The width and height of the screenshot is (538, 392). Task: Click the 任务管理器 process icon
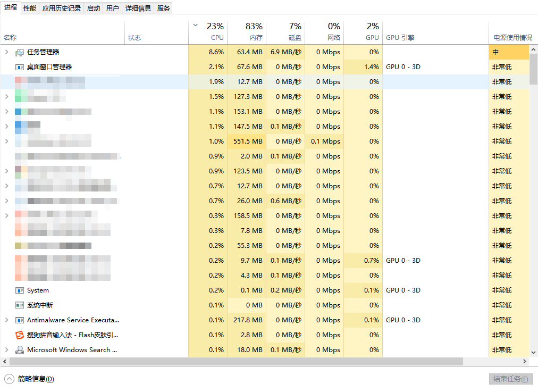coord(20,52)
